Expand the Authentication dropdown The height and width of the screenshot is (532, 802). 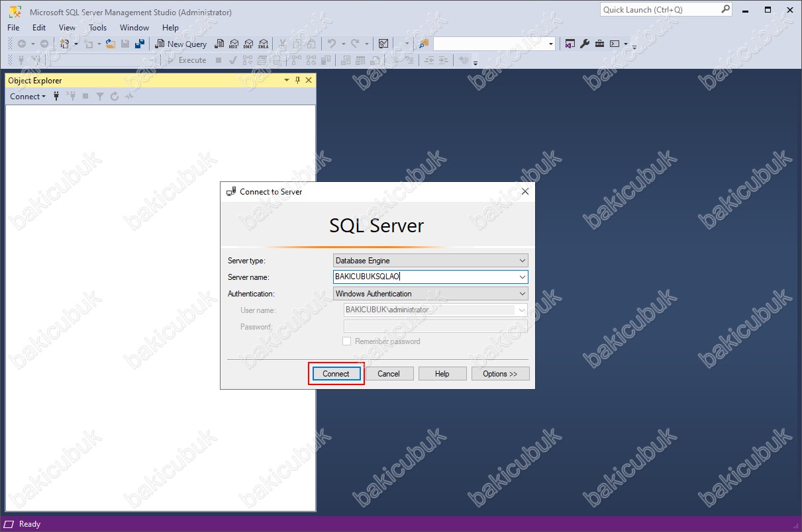(x=523, y=294)
